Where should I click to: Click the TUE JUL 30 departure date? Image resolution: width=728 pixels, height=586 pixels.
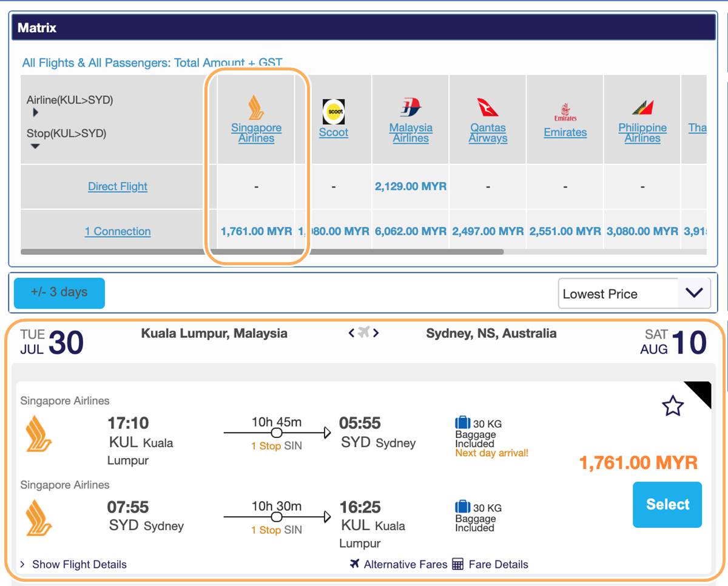pos(52,342)
